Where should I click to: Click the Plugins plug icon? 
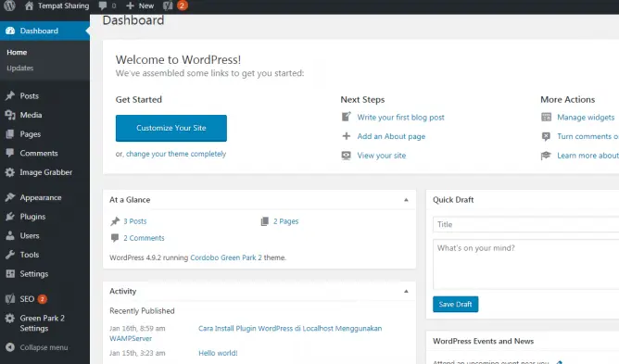coord(10,217)
